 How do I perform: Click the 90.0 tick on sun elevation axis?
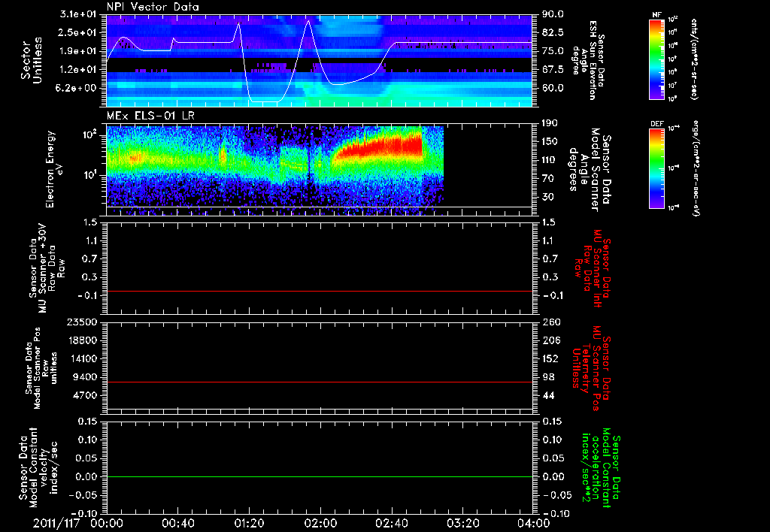coord(553,14)
